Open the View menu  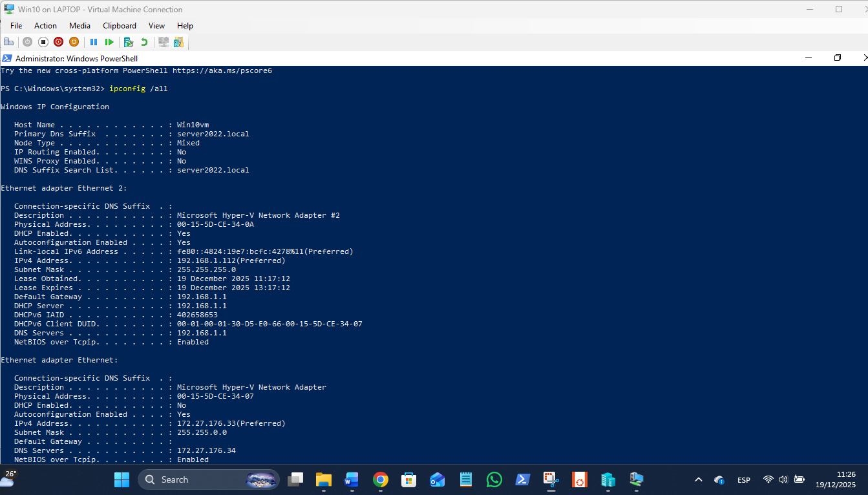point(156,26)
